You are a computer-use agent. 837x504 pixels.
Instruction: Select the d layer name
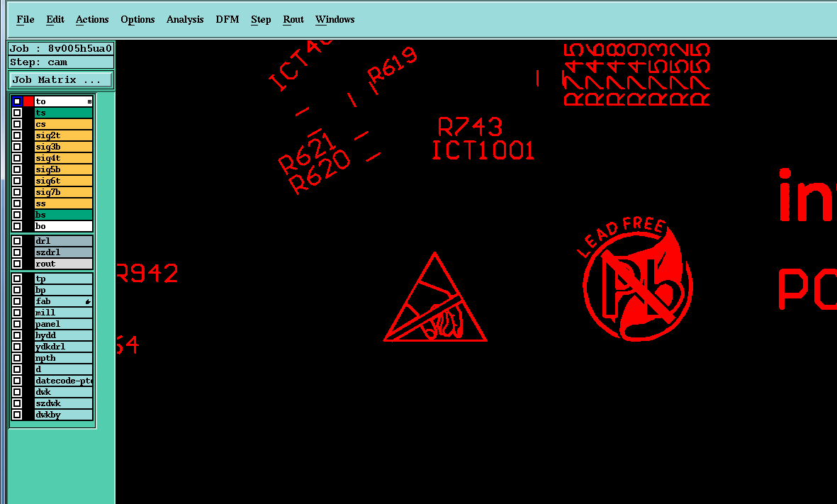click(64, 369)
